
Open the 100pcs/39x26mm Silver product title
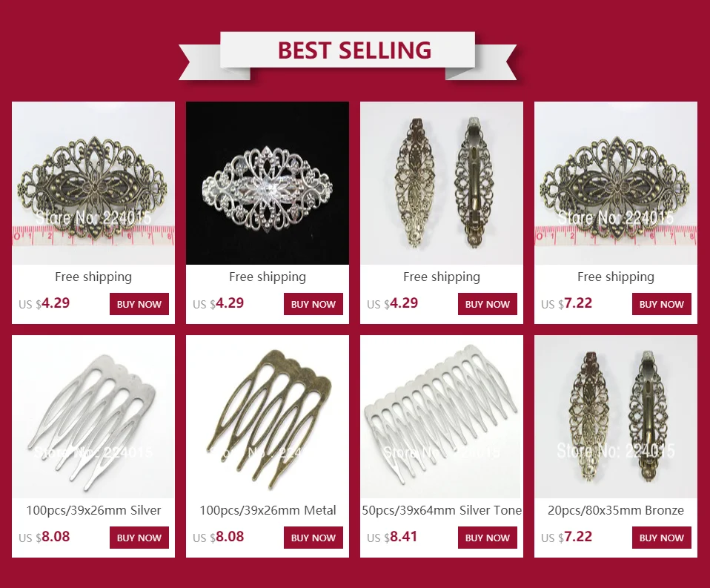click(93, 511)
